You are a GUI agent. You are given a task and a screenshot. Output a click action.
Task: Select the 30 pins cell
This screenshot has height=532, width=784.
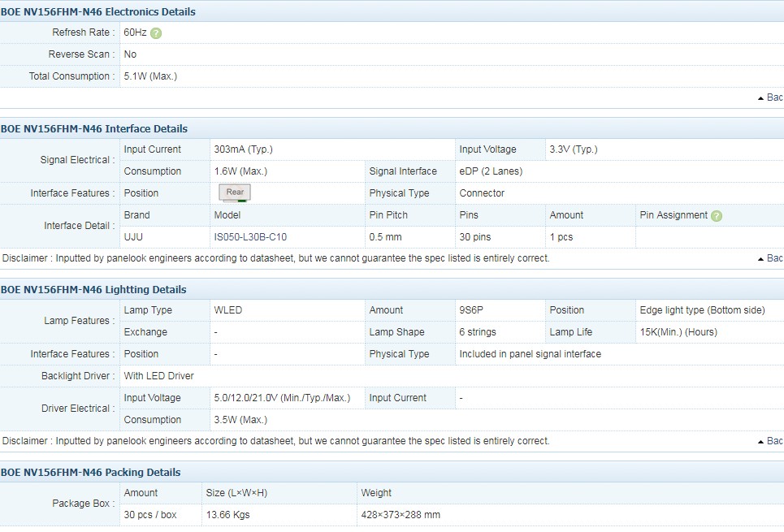[475, 237]
